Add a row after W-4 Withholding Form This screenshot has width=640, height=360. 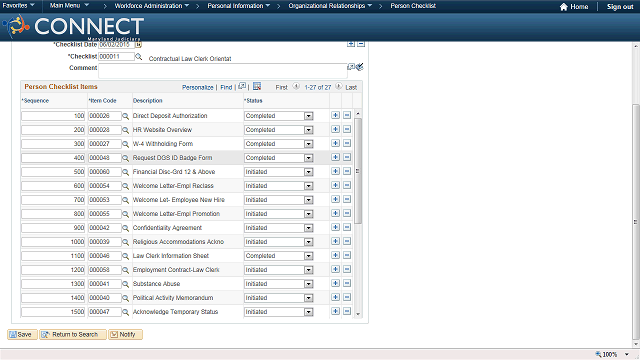pos(335,143)
